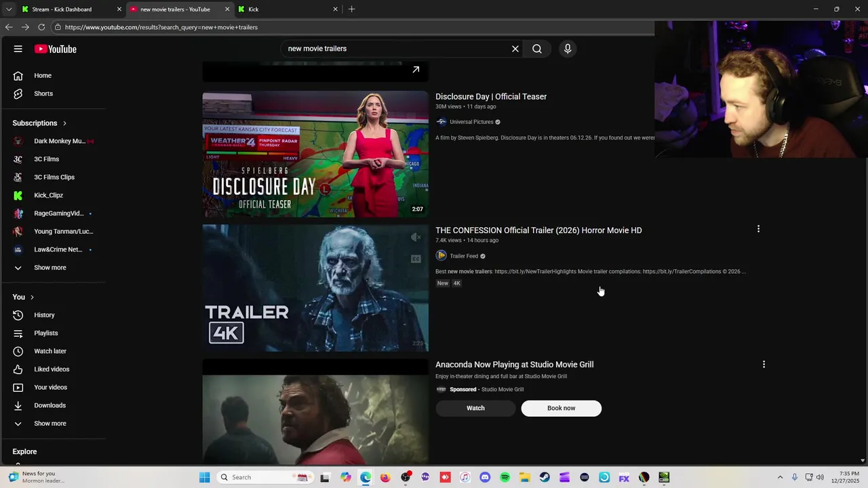Start voice search with the microphone

pos(568,49)
